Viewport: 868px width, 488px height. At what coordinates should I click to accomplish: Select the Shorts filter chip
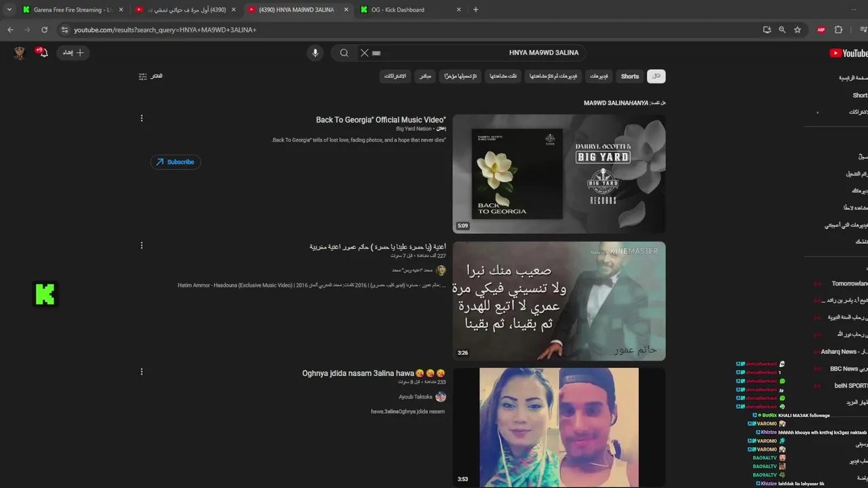630,76
